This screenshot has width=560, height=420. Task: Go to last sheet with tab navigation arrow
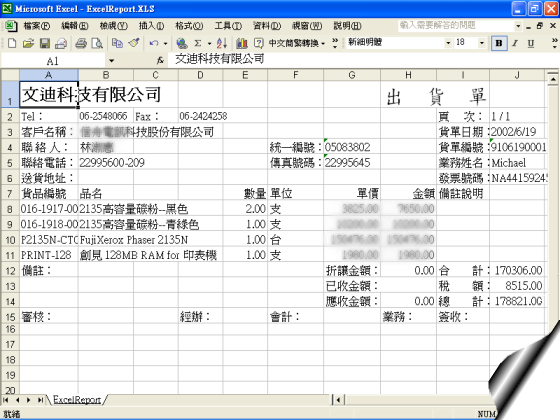tap(41, 400)
